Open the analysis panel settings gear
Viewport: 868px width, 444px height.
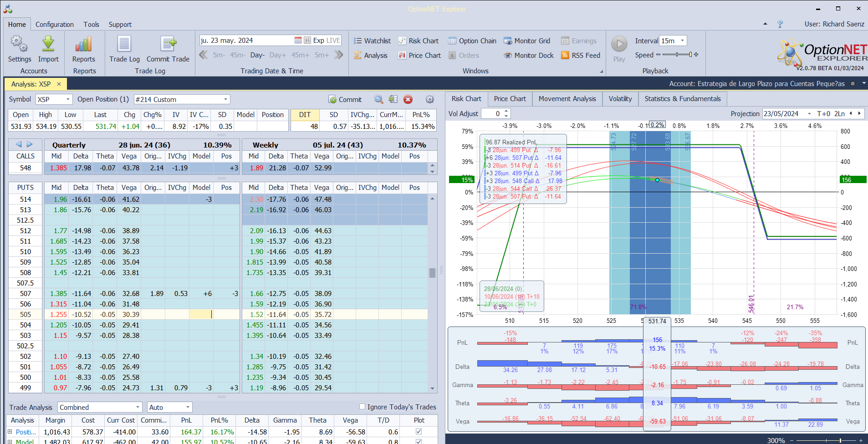[x=429, y=99]
